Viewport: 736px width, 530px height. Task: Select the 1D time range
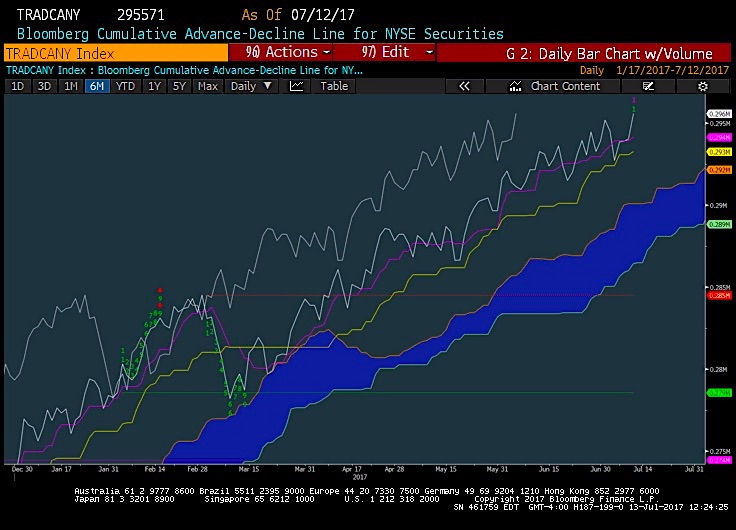click(17, 86)
